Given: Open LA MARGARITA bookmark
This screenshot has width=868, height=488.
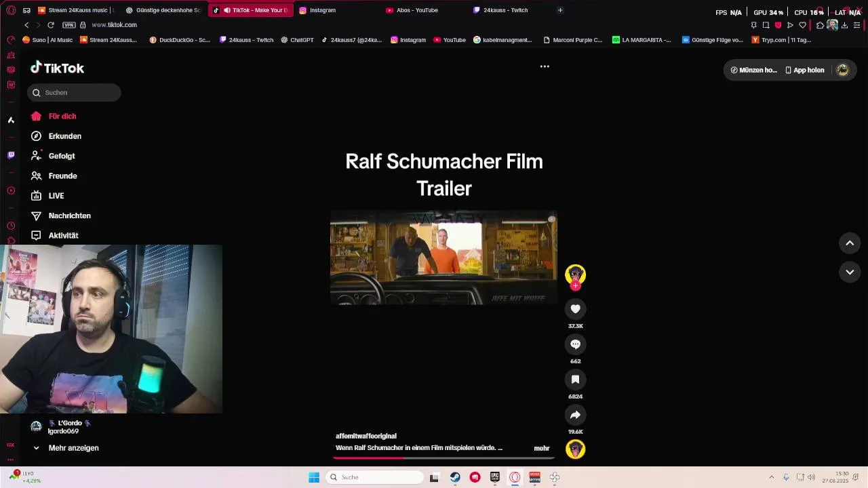Looking at the screenshot, I should click(642, 40).
